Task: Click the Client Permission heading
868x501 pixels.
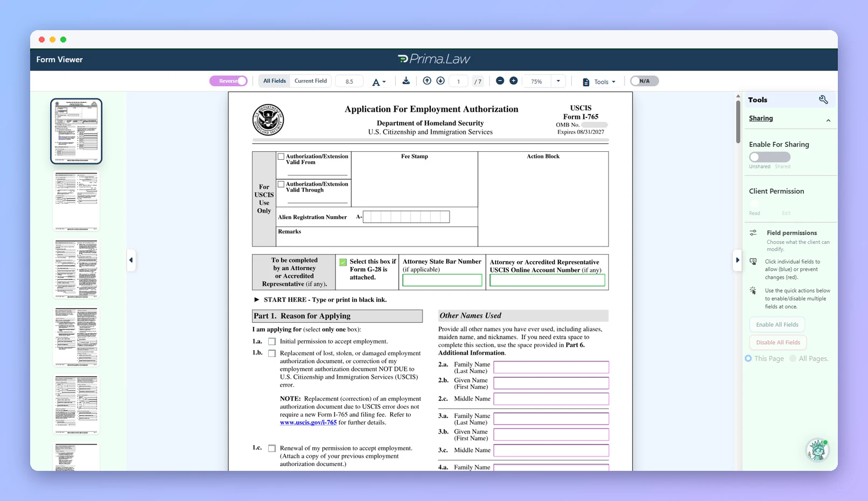Action: click(776, 191)
